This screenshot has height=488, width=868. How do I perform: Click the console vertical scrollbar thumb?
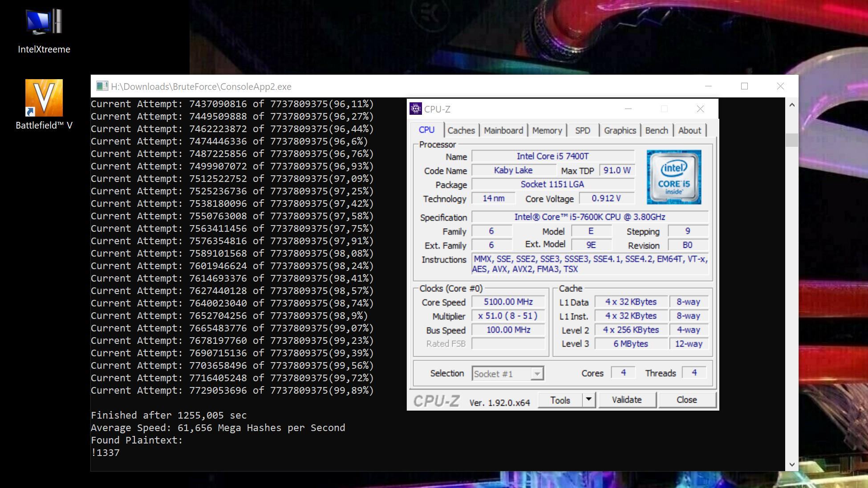point(791,140)
